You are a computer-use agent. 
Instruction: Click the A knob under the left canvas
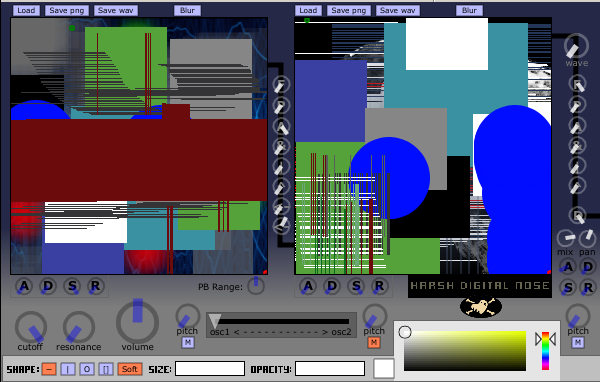pos(24,286)
